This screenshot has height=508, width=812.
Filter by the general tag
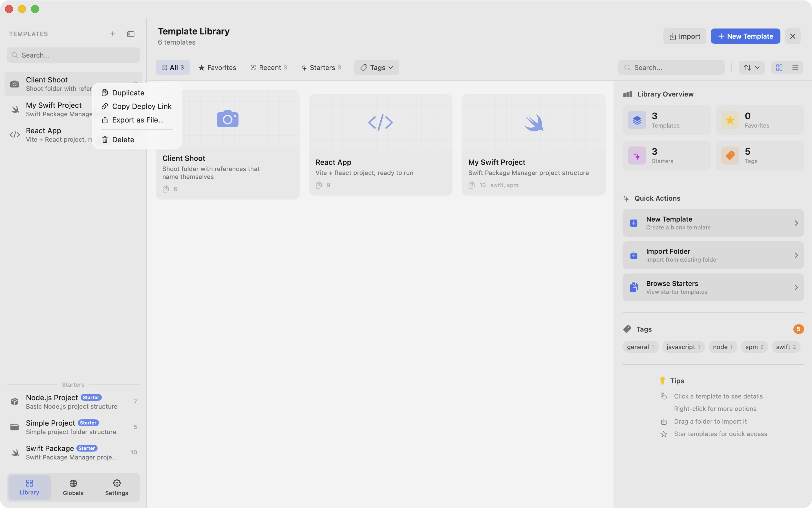pyautogui.click(x=641, y=347)
